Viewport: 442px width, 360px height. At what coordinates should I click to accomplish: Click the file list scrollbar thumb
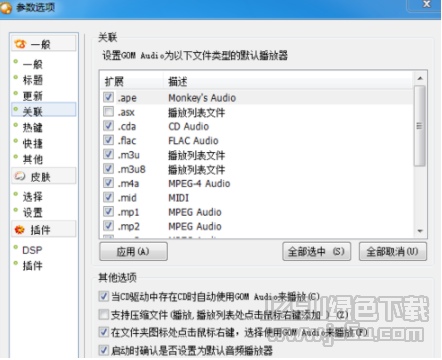[420, 126]
